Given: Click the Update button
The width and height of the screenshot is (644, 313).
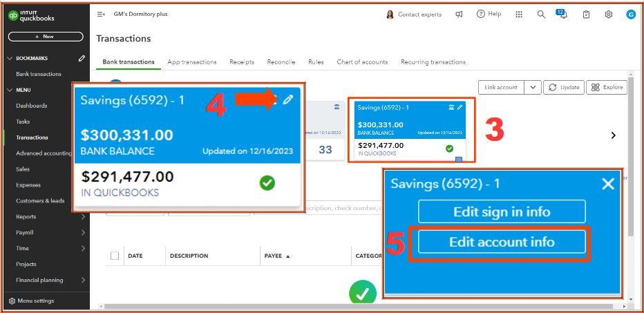Looking at the screenshot, I should [564, 88].
